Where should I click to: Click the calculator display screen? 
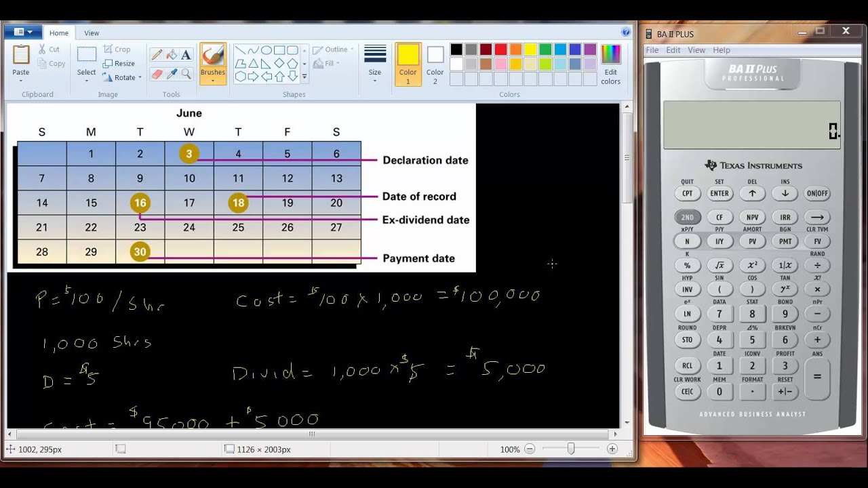[752, 125]
